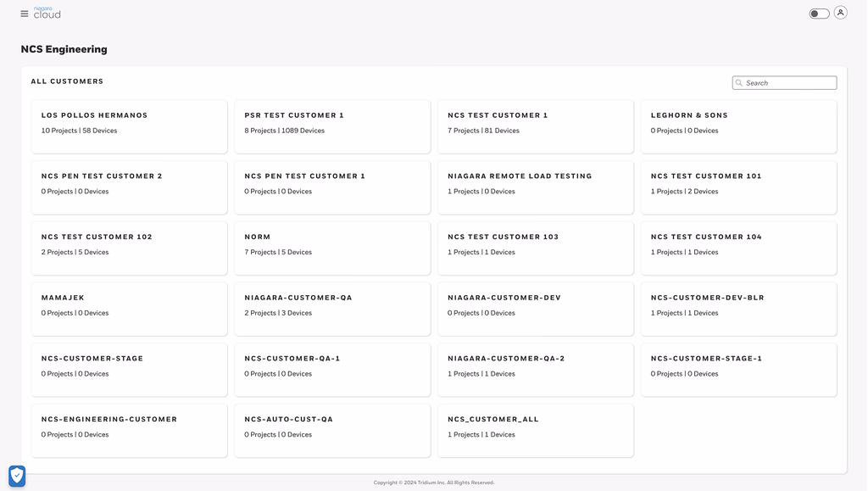Open the Los Pollos Hermanos customer card
This screenshot has height=491, width=868.
tap(129, 126)
